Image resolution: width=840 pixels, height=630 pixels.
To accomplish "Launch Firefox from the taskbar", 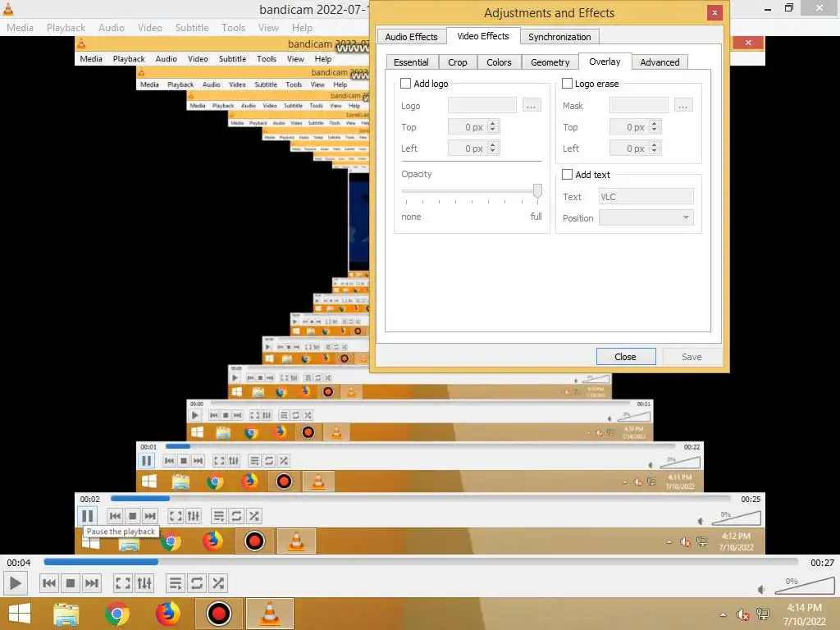I will coord(167,614).
